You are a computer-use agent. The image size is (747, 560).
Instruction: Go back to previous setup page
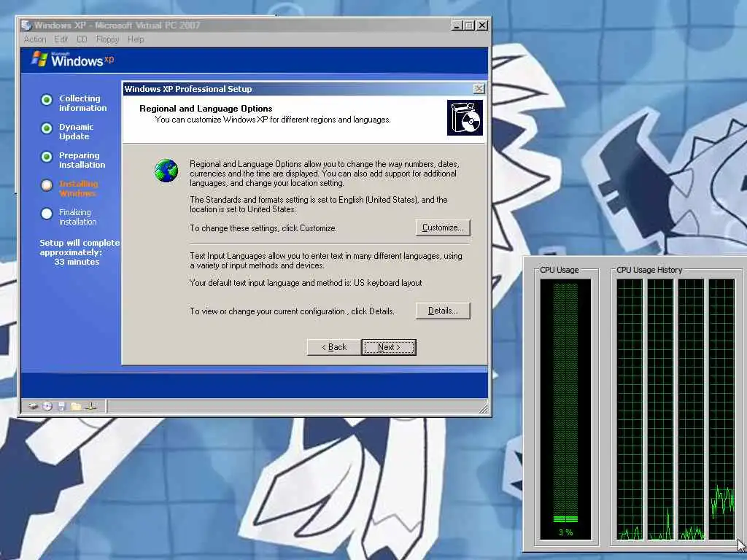tap(334, 347)
